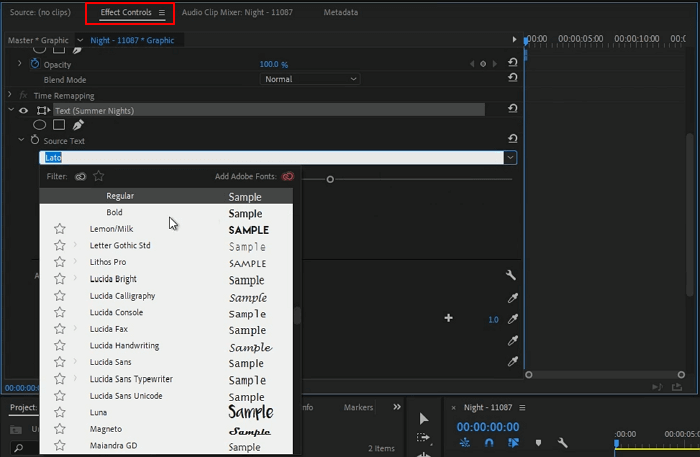Collapse the Text (Summer Nights) layer

point(11,110)
